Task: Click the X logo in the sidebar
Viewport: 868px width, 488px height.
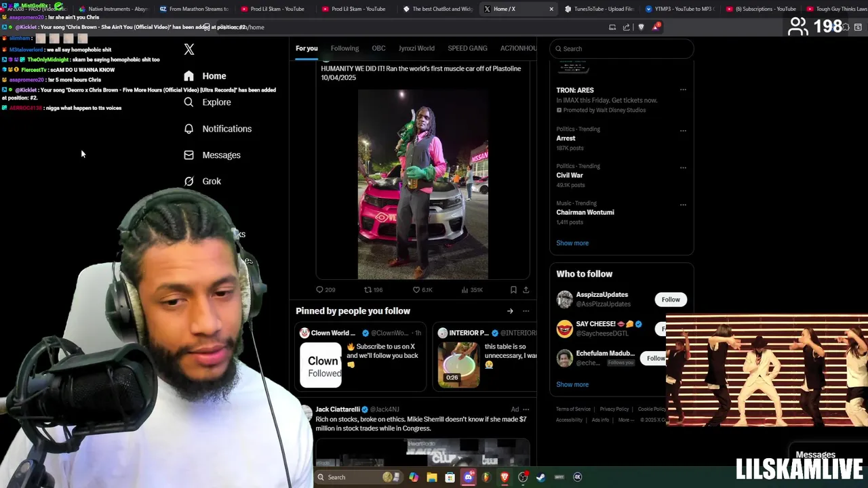Action: tap(189, 49)
